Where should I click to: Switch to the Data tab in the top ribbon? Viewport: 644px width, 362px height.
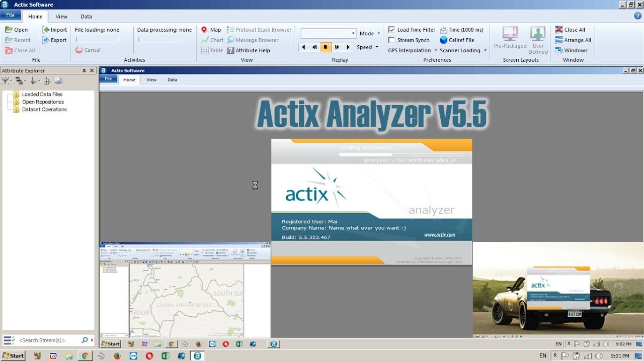tap(86, 17)
